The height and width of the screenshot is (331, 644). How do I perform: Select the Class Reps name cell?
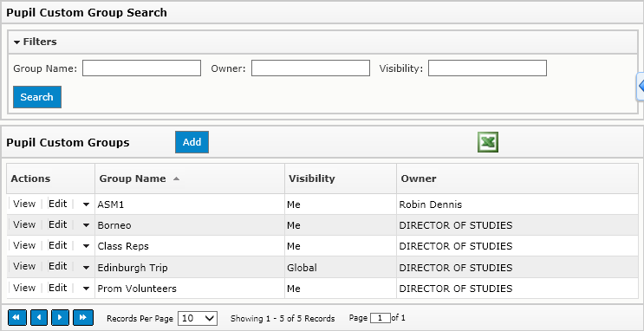(x=190, y=246)
